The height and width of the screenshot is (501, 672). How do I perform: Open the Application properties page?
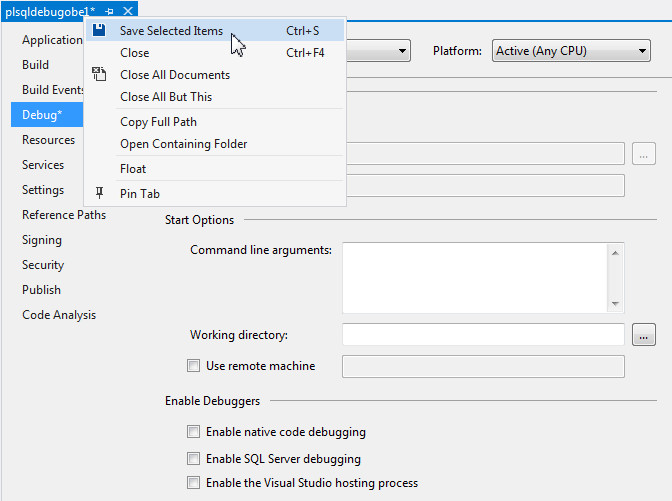52,39
